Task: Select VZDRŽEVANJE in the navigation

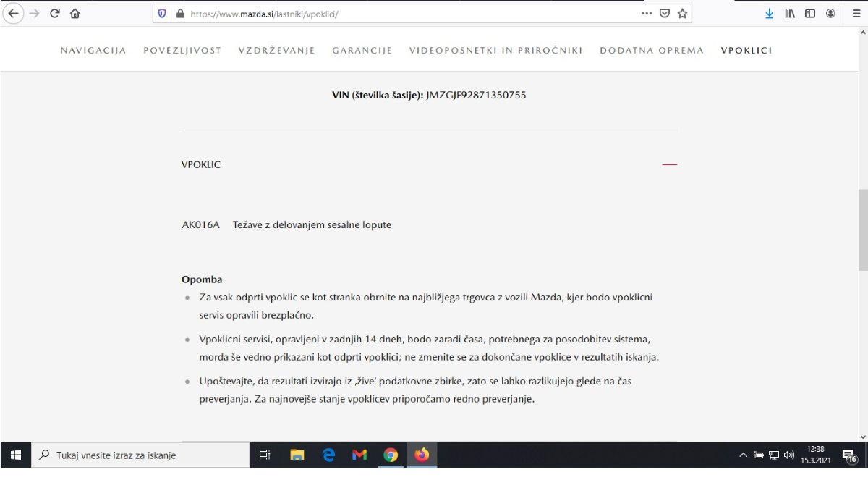Action: coord(276,51)
